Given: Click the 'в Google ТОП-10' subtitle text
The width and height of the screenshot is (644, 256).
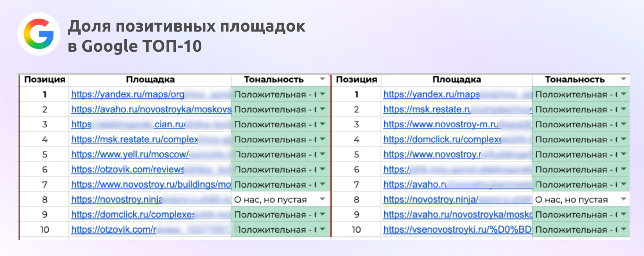Looking at the screenshot, I should (135, 46).
